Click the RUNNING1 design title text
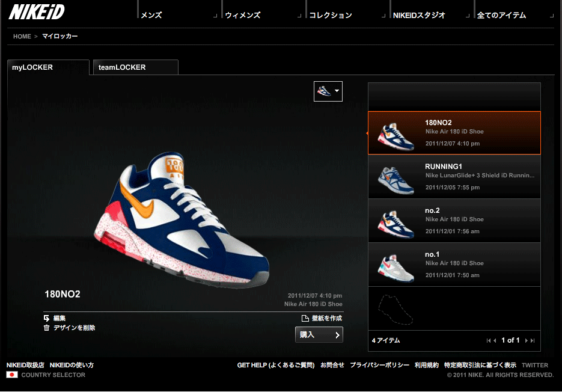The width and height of the screenshot is (562, 392). coord(444,167)
